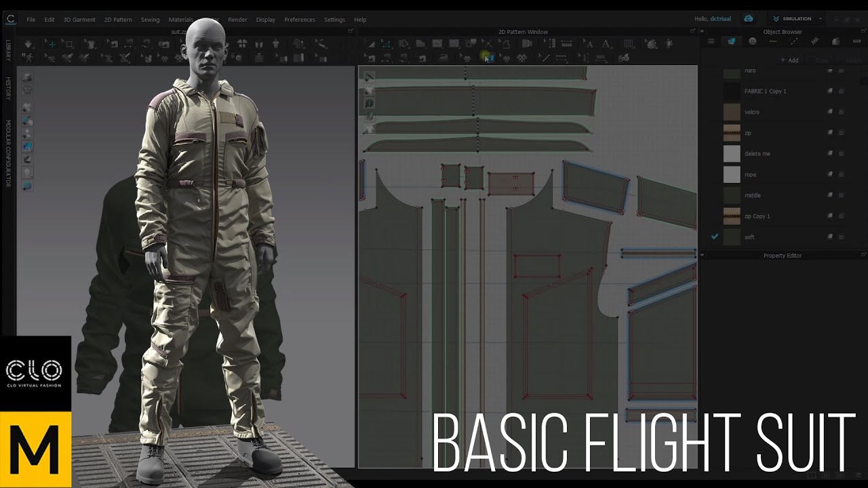
Task: Select the Select Mesh box tool
Action: [68, 44]
